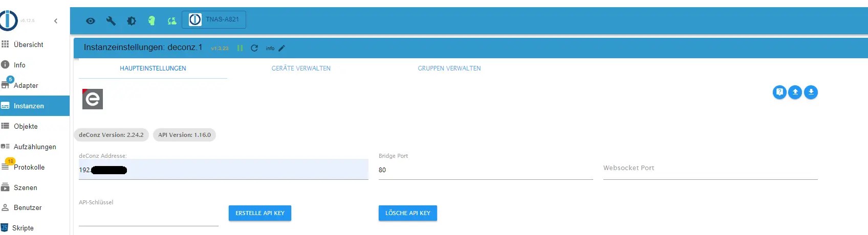Open the help round icon button

(x=779, y=92)
